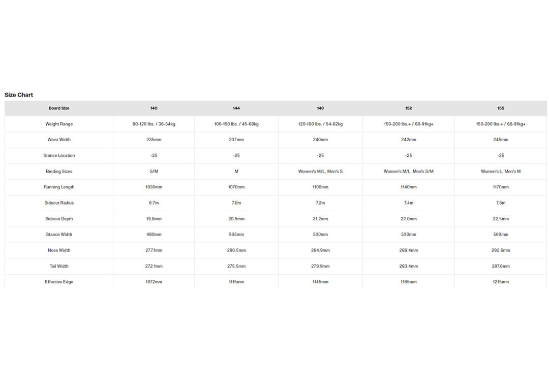
Task: Select the Binding Sizes row label
Action: pos(59,172)
